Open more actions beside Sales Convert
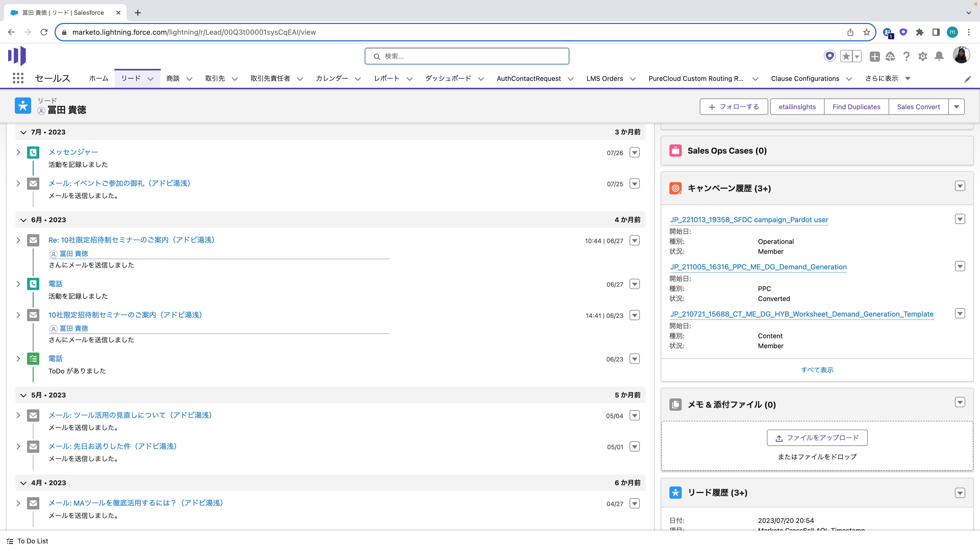The image size is (980, 551). 957,107
